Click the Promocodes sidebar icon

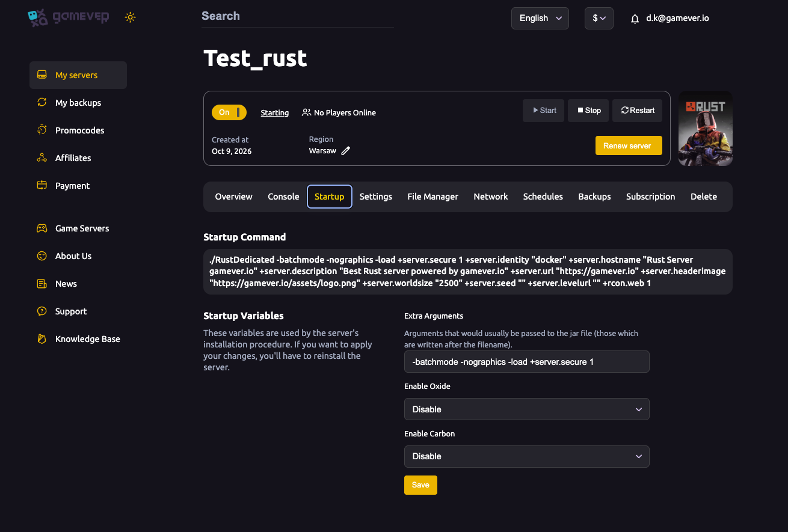(42, 130)
